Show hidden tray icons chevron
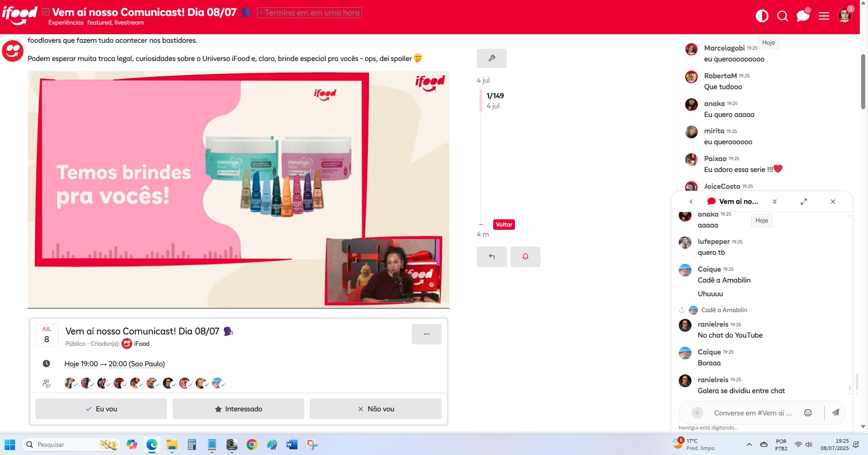 tap(749, 445)
